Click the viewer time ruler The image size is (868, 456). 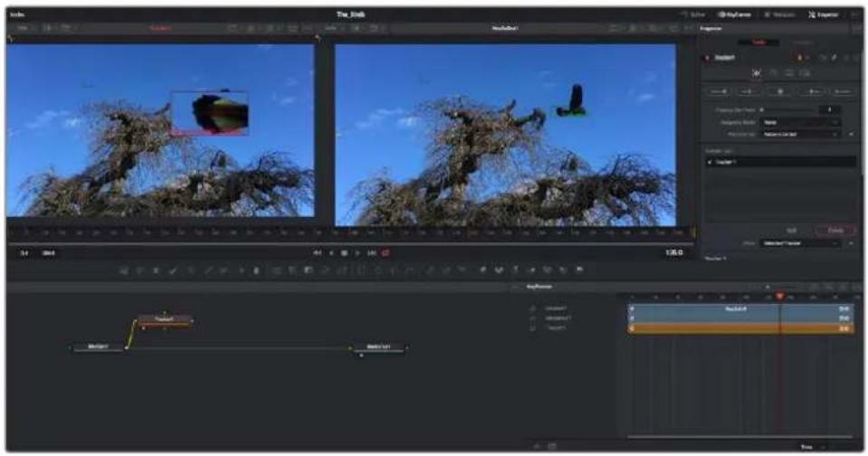350,233
